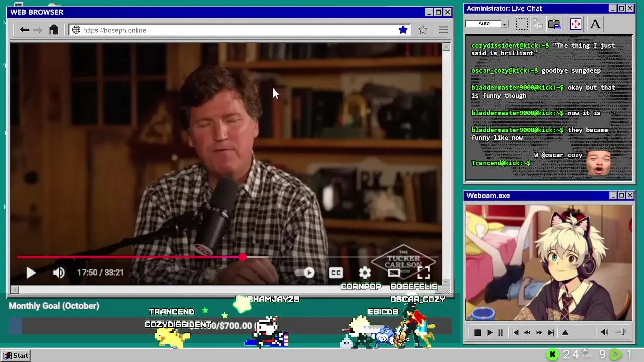Click the Trancend@kick prompt line
The width and height of the screenshot is (644, 362).
coord(501,163)
